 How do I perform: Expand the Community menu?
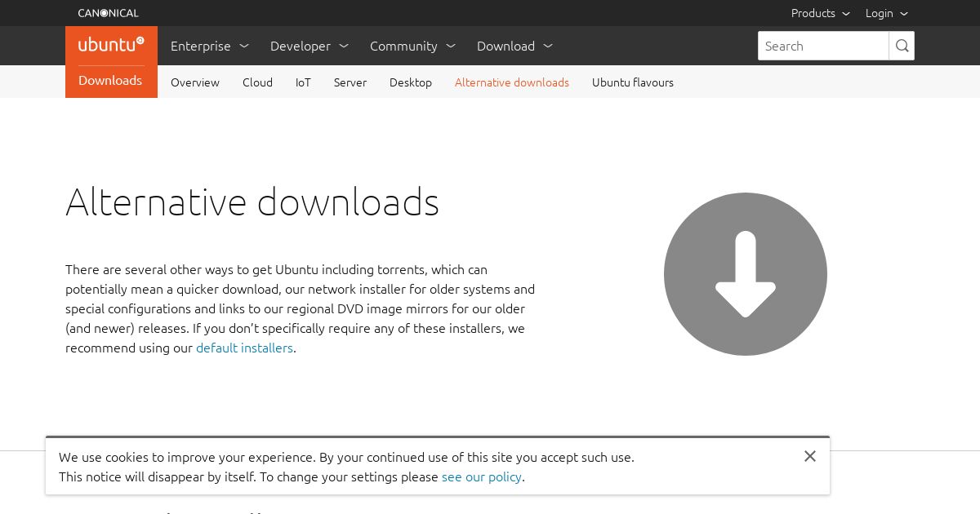coord(412,46)
